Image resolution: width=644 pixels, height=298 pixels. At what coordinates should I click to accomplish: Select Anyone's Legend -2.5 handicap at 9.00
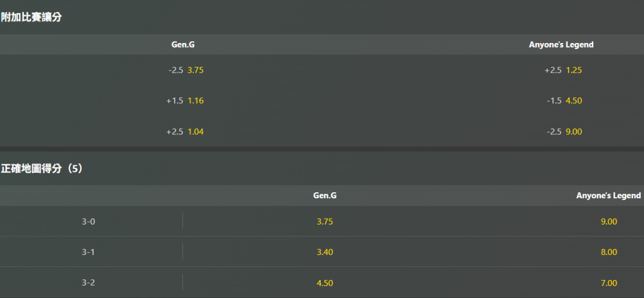tap(564, 132)
